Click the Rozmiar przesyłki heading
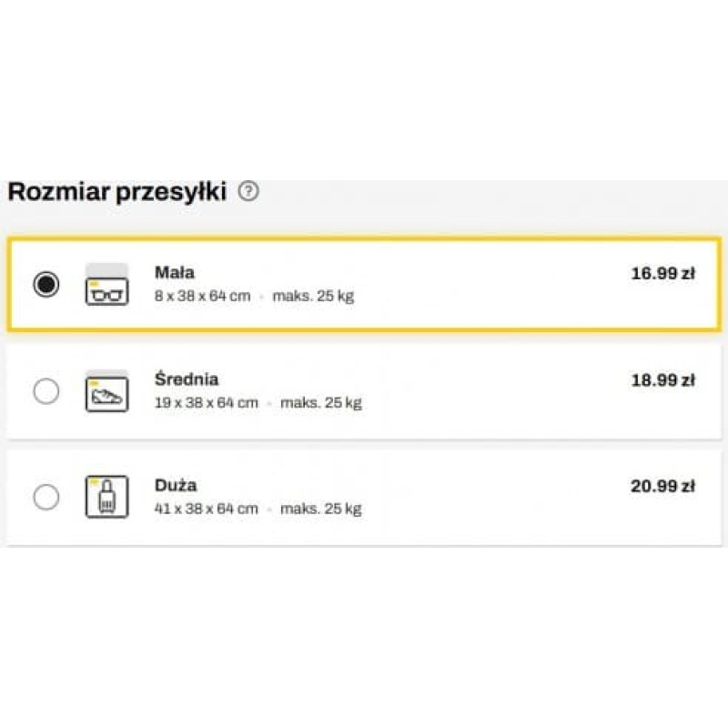The width and height of the screenshot is (728, 728). click(x=116, y=192)
